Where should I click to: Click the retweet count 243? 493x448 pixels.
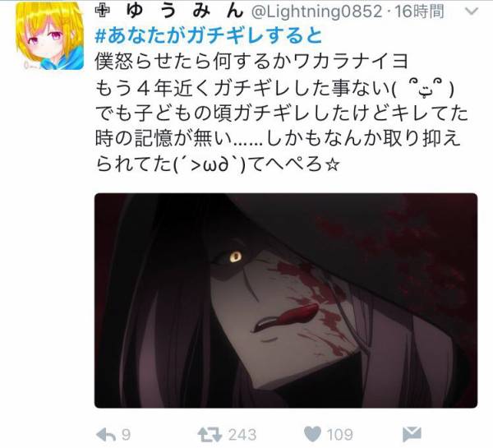tap(242, 435)
